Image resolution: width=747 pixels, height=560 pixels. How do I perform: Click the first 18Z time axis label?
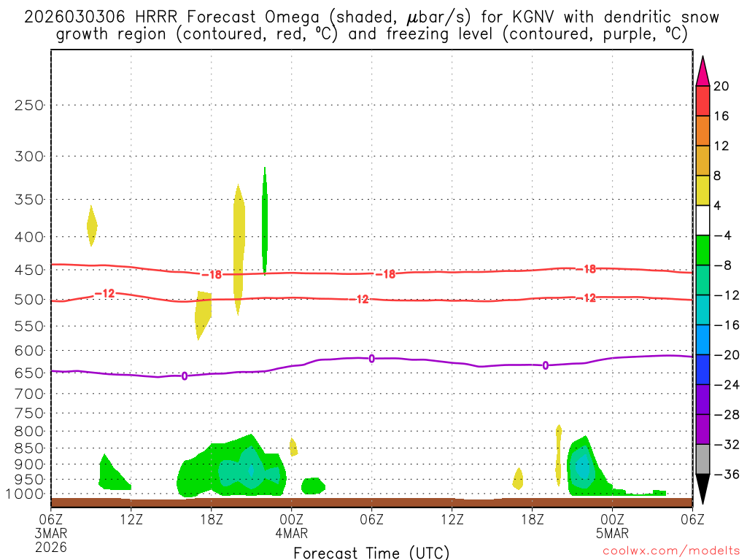click(x=212, y=519)
